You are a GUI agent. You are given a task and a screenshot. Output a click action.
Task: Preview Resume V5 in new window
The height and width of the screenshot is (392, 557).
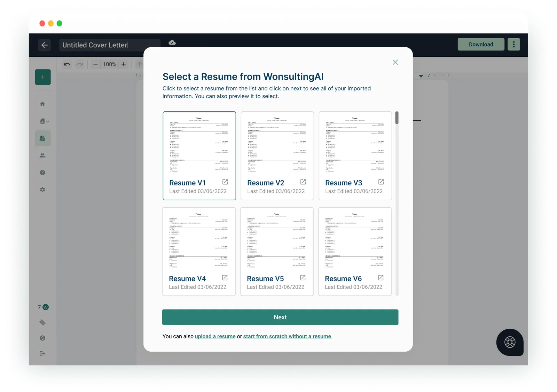pos(303,278)
